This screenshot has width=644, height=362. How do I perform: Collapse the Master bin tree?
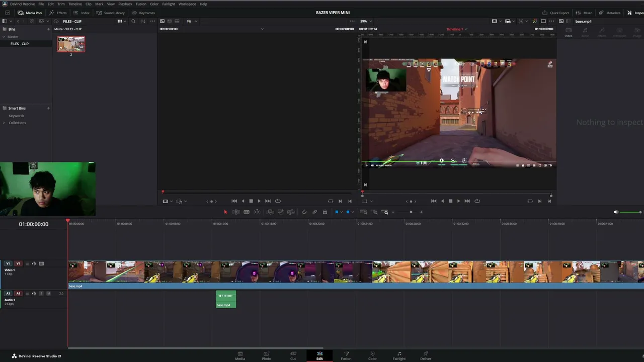(x=4, y=37)
